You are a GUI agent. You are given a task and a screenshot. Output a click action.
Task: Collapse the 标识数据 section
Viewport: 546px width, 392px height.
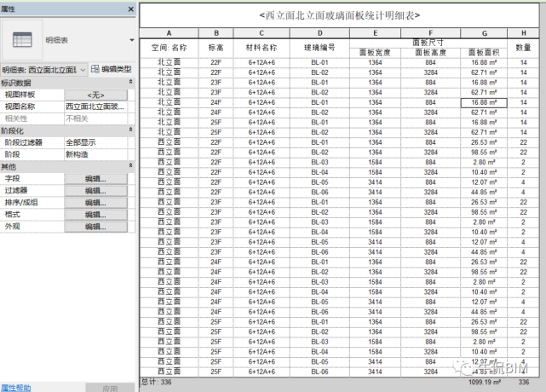[130, 82]
